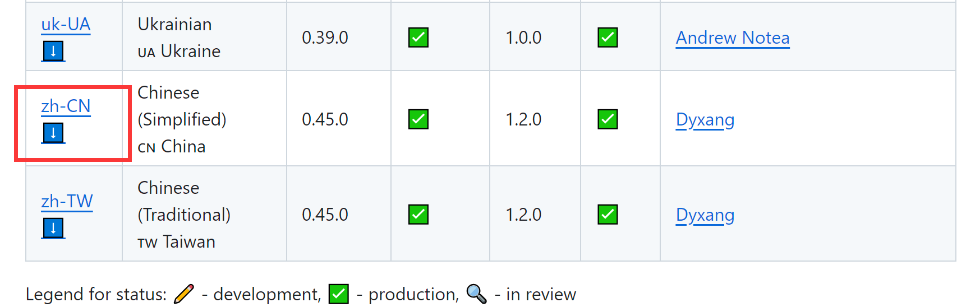The height and width of the screenshot is (307, 980).
Task: Click green checkmark after 0.39.0 in Ukrainian row
Action: pos(418,38)
